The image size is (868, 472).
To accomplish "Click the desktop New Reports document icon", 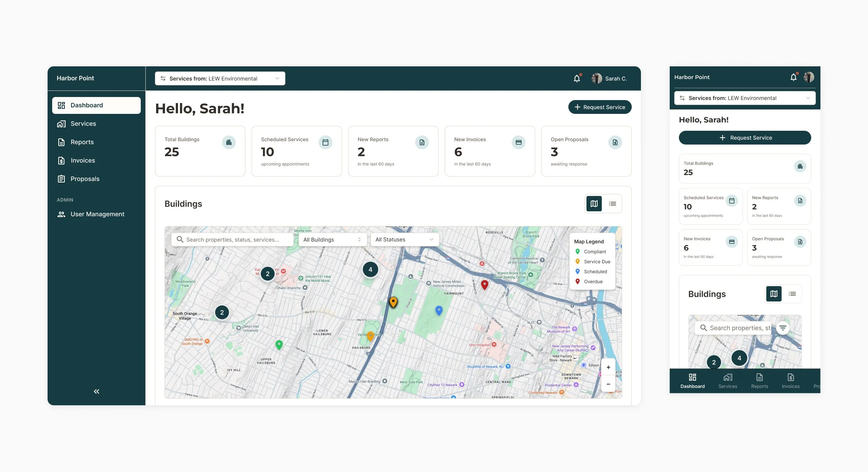I will coord(422,143).
